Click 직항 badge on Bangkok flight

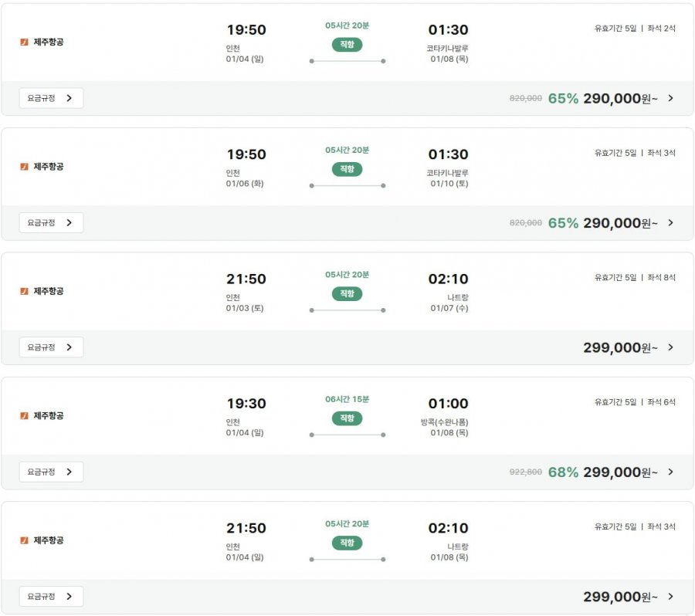[347, 418]
